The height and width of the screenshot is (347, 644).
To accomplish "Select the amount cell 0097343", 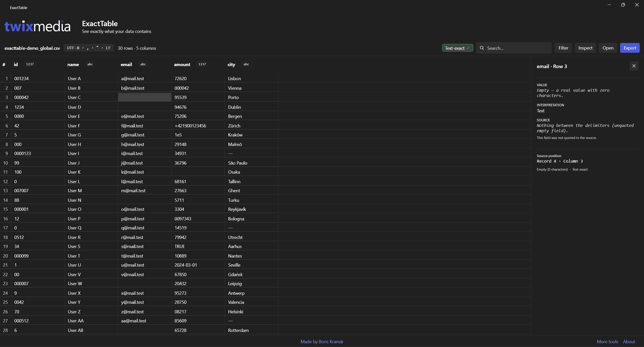I will [198, 219].
